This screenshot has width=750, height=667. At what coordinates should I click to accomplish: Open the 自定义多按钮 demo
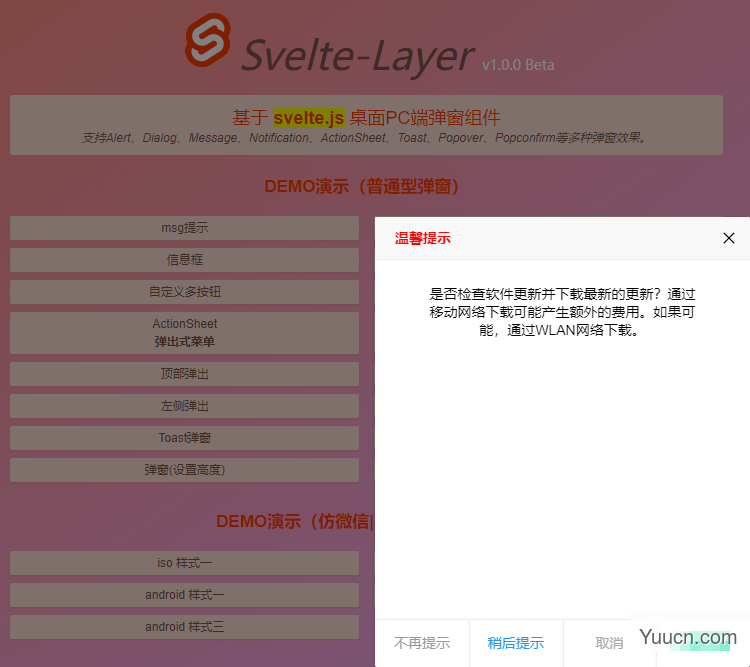[184, 292]
